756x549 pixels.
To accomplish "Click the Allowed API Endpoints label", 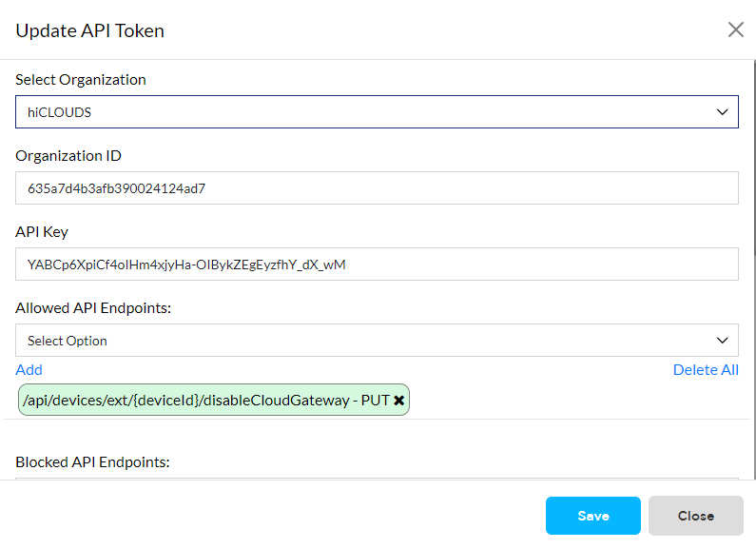I will tap(93, 307).
